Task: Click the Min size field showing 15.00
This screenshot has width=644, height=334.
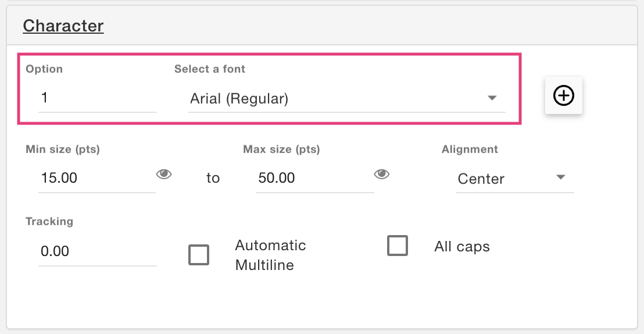Action: click(x=97, y=178)
